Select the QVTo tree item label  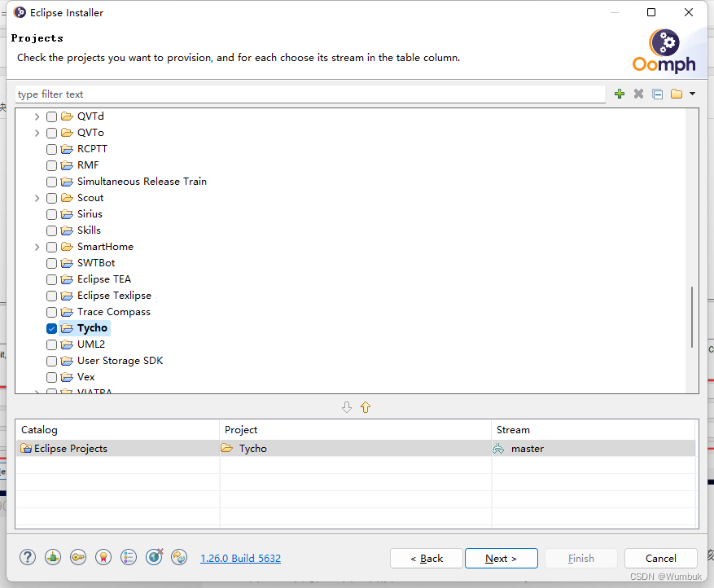[x=90, y=133]
